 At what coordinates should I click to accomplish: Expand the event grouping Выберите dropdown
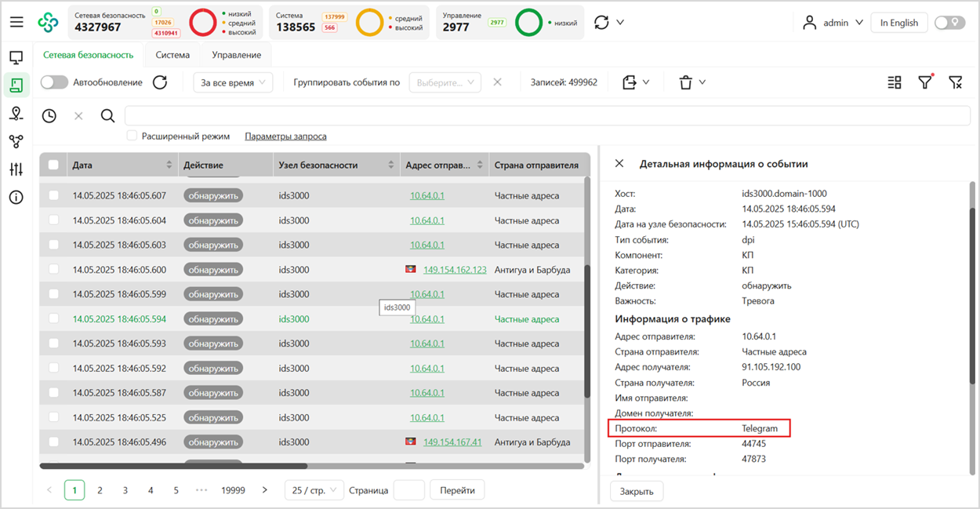point(445,82)
